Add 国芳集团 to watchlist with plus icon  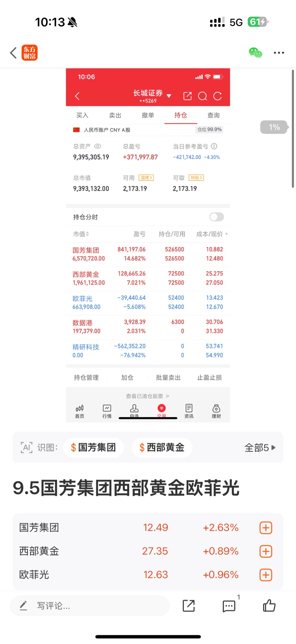(x=266, y=528)
